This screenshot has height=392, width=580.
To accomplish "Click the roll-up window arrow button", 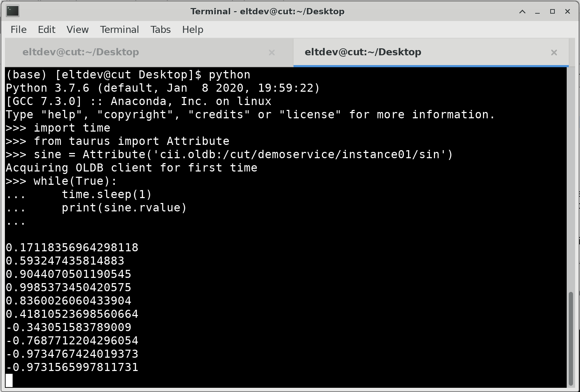I will pyautogui.click(x=522, y=12).
